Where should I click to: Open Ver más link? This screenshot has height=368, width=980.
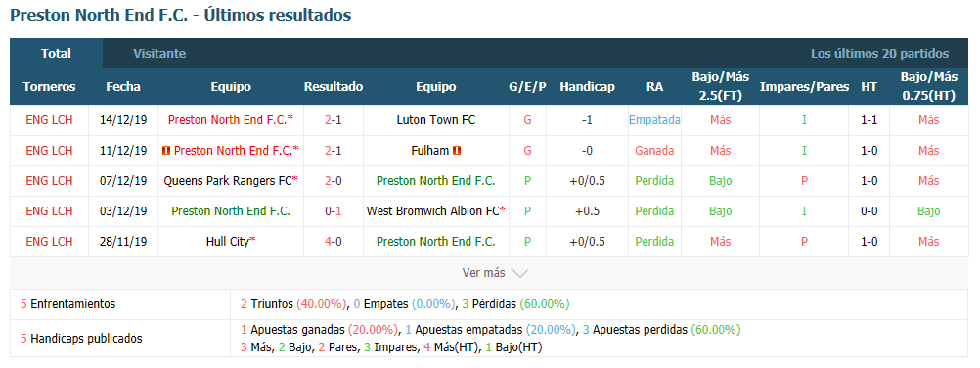pos(483,273)
